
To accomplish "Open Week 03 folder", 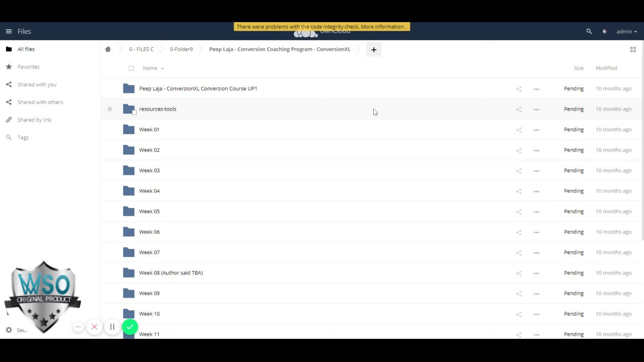I will [x=149, y=170].
